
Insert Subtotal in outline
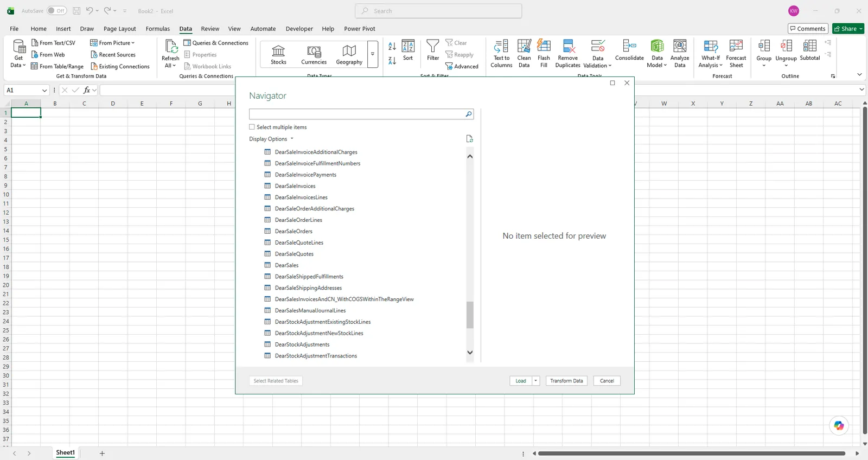[x=810, y=50]
